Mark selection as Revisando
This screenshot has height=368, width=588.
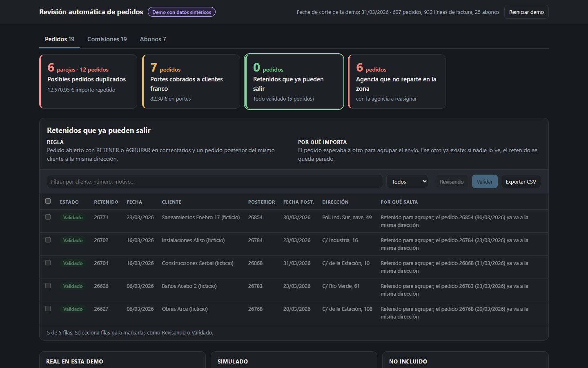[x=452, y=182]
